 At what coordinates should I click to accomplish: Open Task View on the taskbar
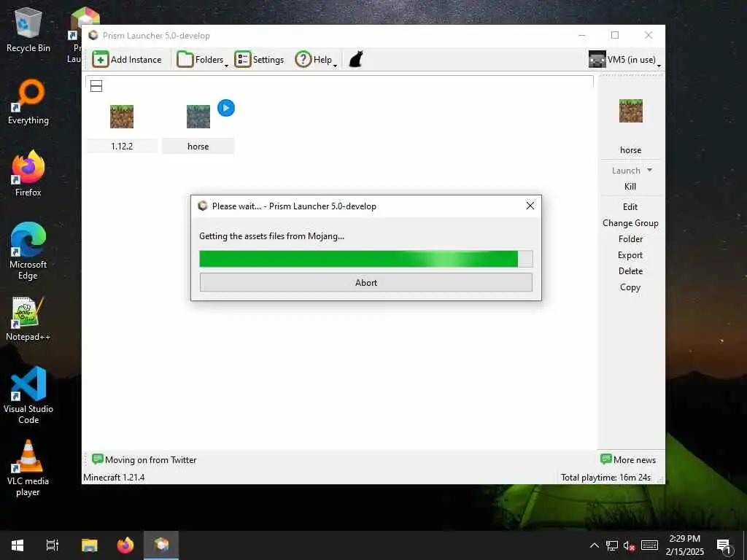53,545
